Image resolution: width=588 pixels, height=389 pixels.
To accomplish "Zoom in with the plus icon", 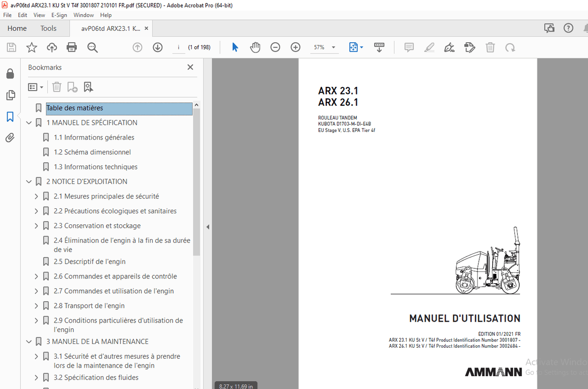I will 295,47.
